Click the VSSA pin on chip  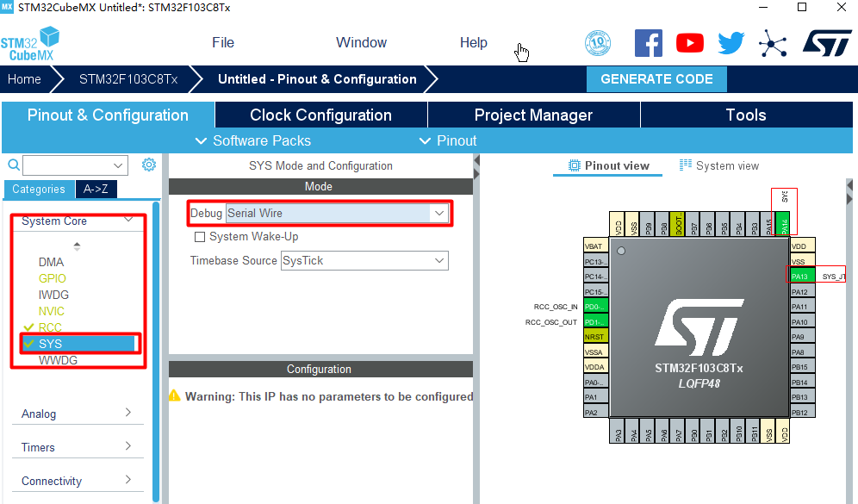tap(596, 352)
